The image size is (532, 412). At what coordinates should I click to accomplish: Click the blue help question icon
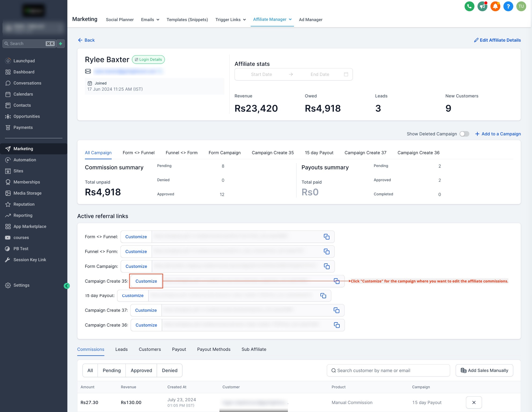pos(508,6)
